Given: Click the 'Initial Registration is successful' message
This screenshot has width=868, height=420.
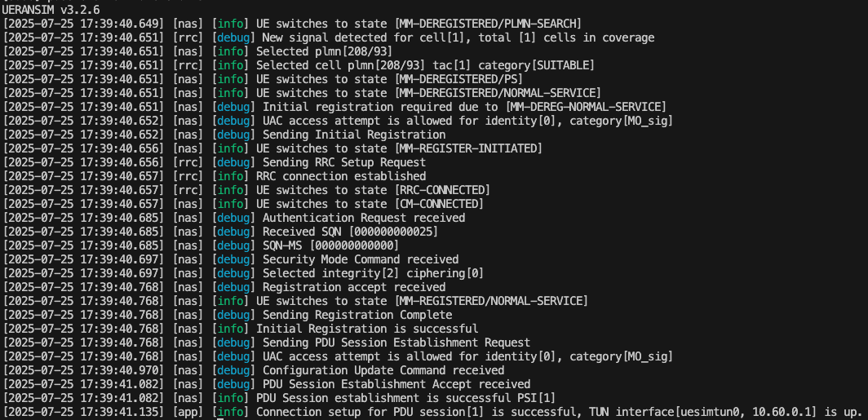Looking at the screenshot, I should point(367,329).
